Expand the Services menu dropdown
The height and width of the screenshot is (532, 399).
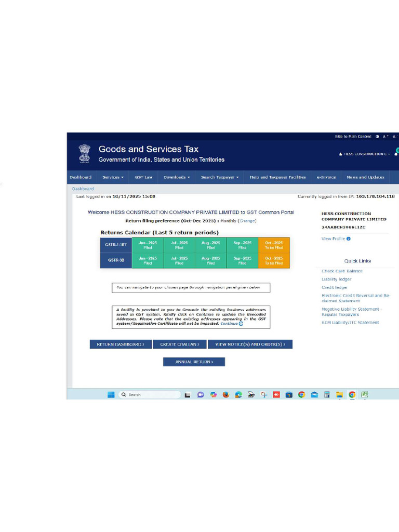pyautogui.click(x=113, y=177)
